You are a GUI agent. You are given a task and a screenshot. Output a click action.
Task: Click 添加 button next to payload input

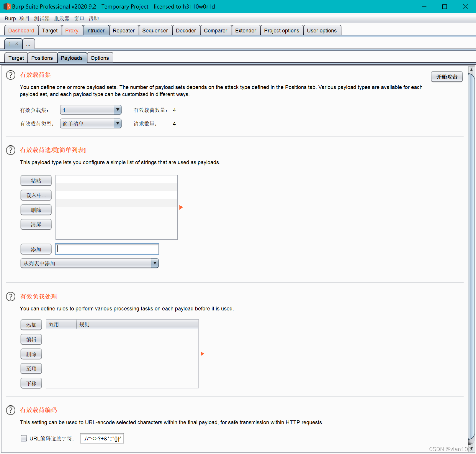click(x=36, y=249)
